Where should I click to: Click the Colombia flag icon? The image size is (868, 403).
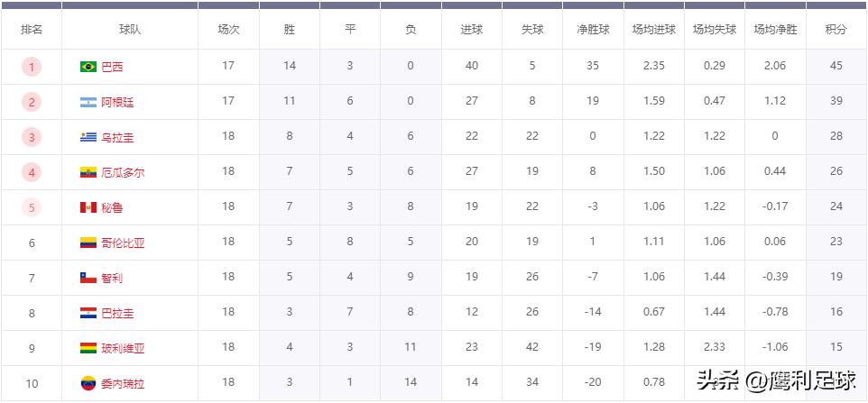click(x=88, y=243)
